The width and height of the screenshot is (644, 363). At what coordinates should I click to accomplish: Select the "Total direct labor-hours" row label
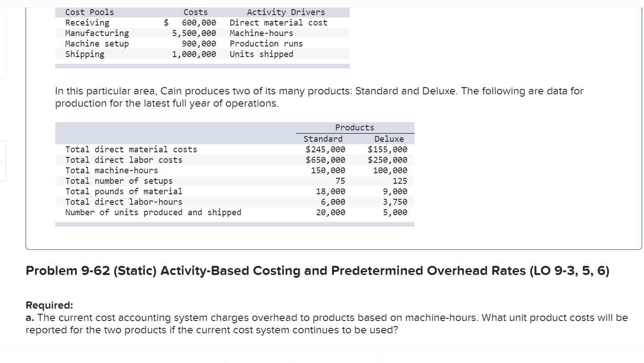tap(124, 202)
